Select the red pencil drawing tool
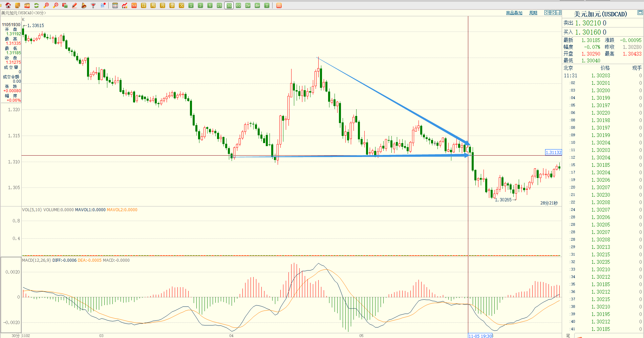Screen dimensions: 644x338 click(x=74, y=5)
